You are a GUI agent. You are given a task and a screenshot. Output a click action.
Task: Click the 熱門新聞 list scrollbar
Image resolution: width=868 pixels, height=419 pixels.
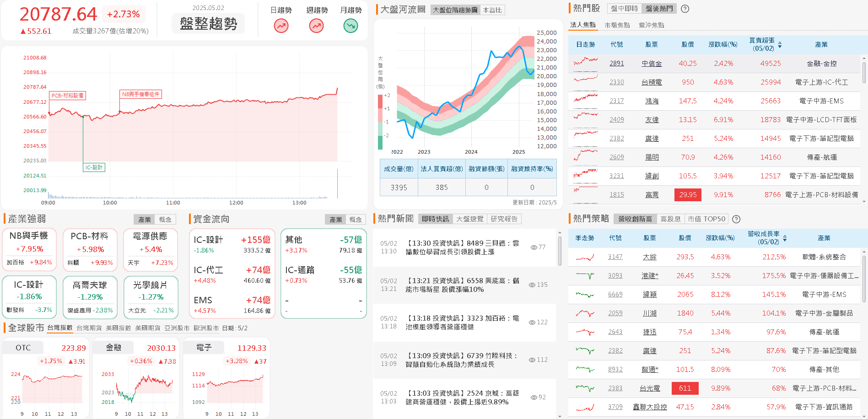tap(560, 251)
